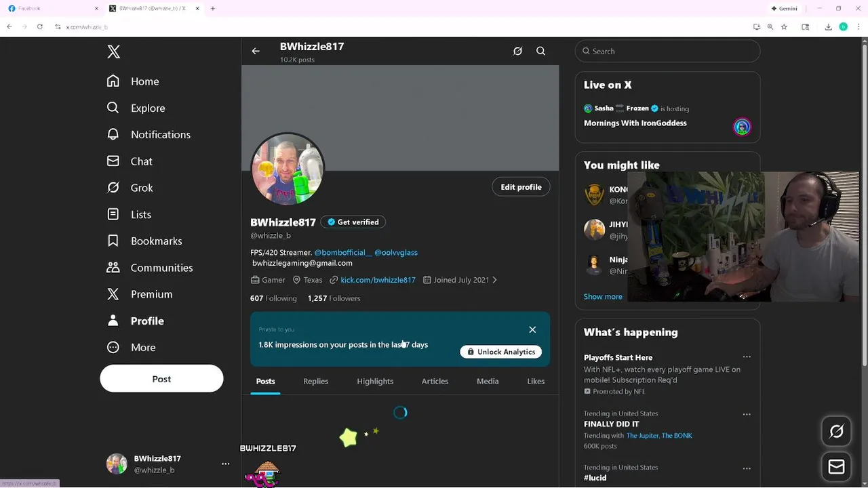Switch to the Replies tab

315,381
